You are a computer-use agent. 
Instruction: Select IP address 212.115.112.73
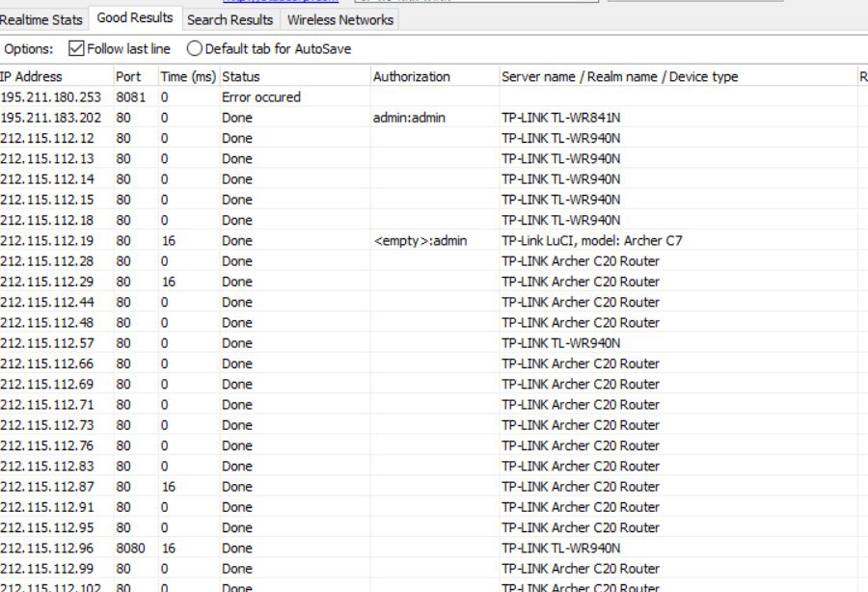47,425
